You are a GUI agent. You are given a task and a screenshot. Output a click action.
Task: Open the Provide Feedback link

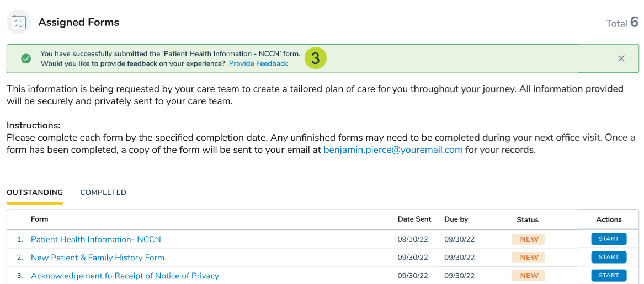258,63
